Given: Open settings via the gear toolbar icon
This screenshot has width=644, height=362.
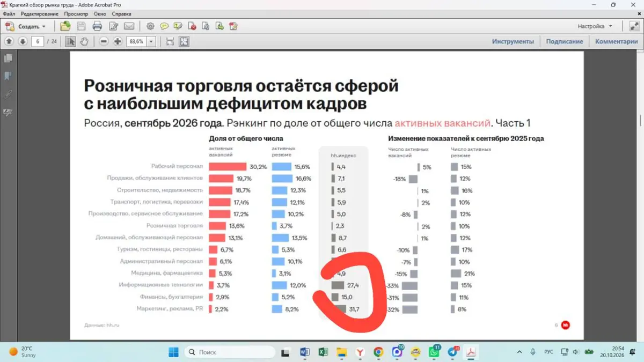Looking at the screenshot, I should 150,26.
